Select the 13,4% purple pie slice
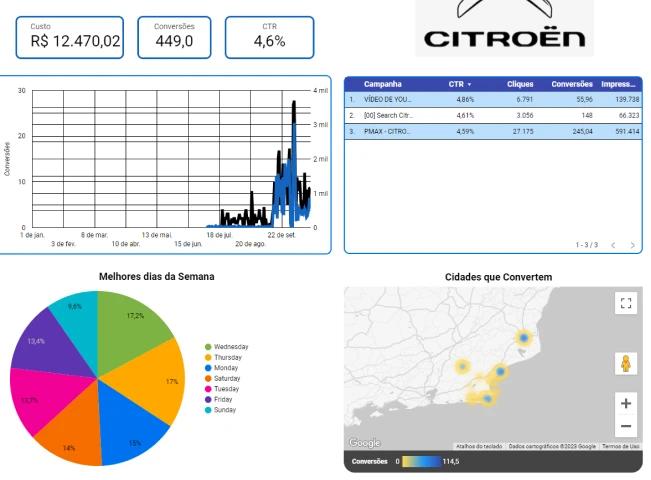The height and width of the screenshot is (480, 651). coord(50,349)
